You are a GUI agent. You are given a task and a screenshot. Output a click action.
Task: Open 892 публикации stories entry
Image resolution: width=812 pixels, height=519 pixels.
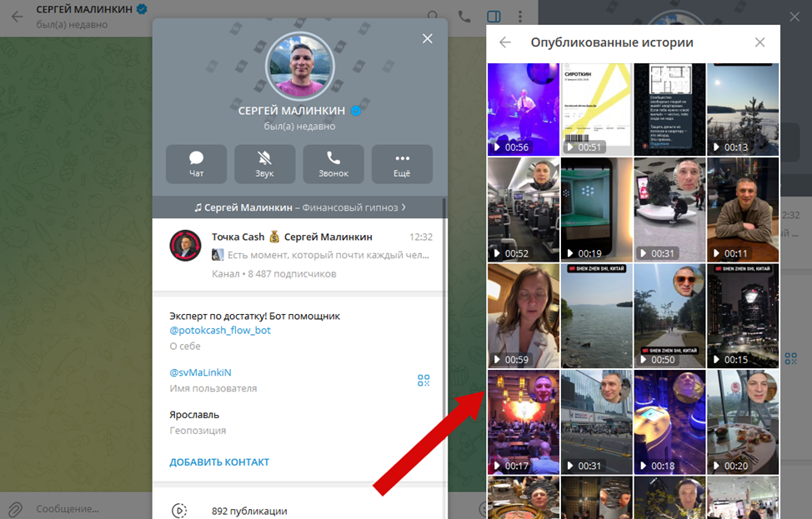pyautogui.click(x=300, y=510)
